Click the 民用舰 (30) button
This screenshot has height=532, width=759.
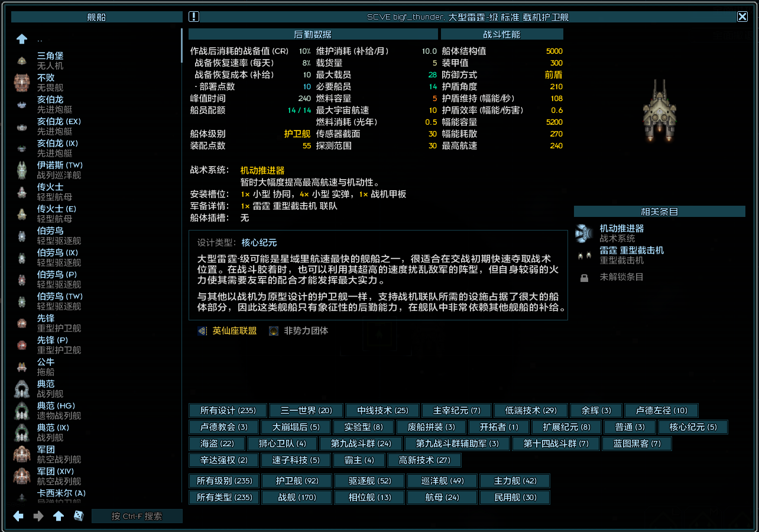click(x=515, y=498)
